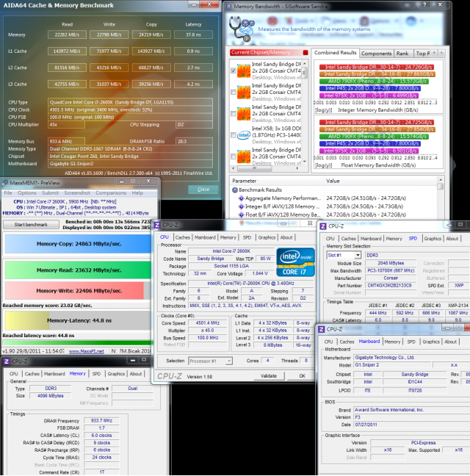The image size is (470, 476).
Task: Click Close button in AIDA64 benchmark
Action: tap(203, 190)
